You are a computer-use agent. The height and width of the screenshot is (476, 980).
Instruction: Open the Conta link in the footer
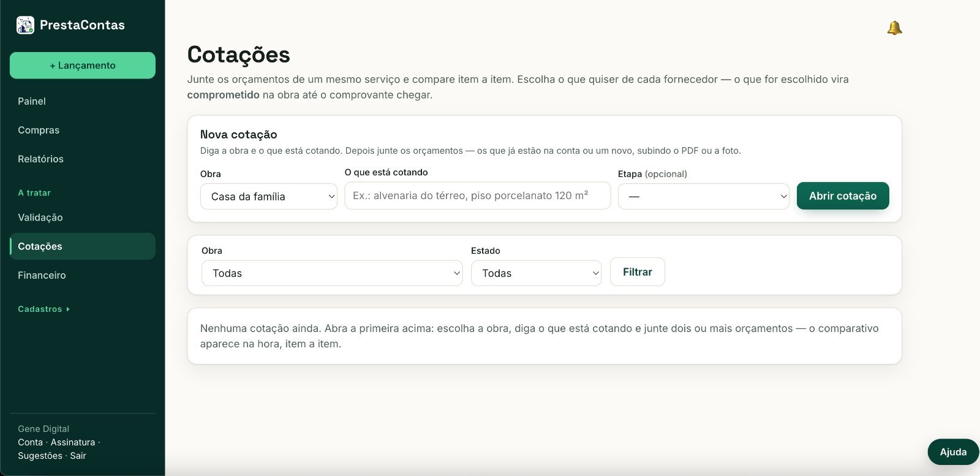click(x=31, y=442)
